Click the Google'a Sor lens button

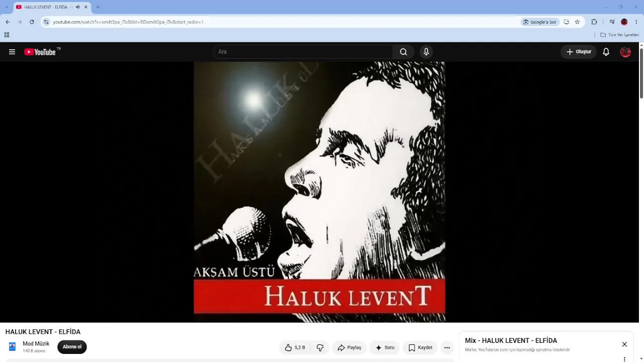click(540, 22)
